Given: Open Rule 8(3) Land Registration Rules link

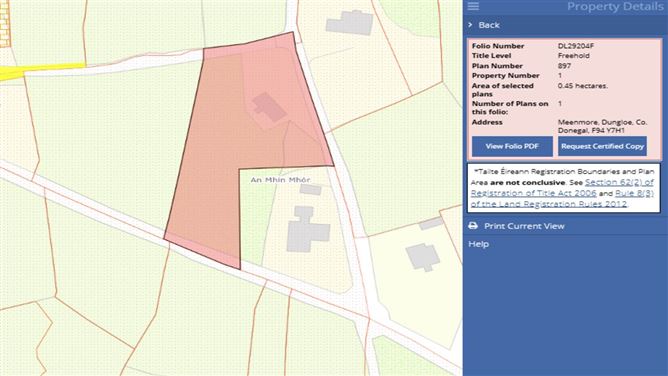Looking at the screenshot, I should coord(562,198).
